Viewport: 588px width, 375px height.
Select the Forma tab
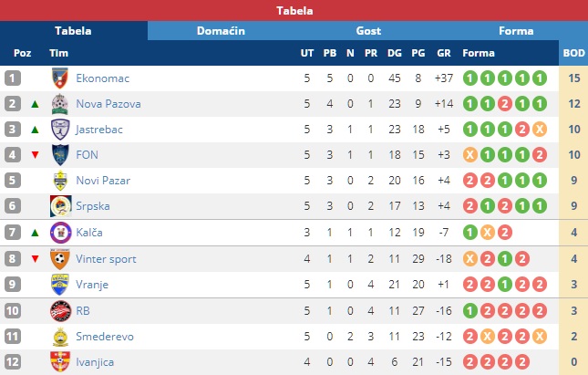516,31
